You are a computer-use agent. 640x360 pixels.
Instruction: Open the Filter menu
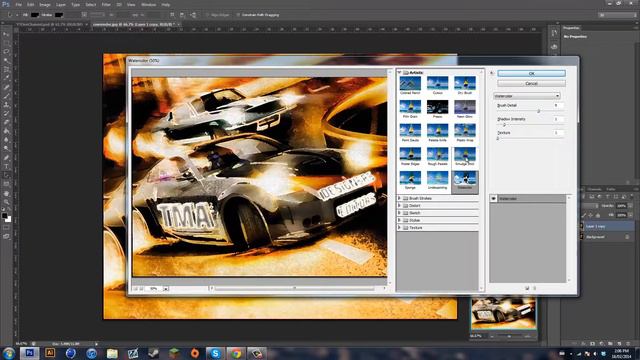106,4
